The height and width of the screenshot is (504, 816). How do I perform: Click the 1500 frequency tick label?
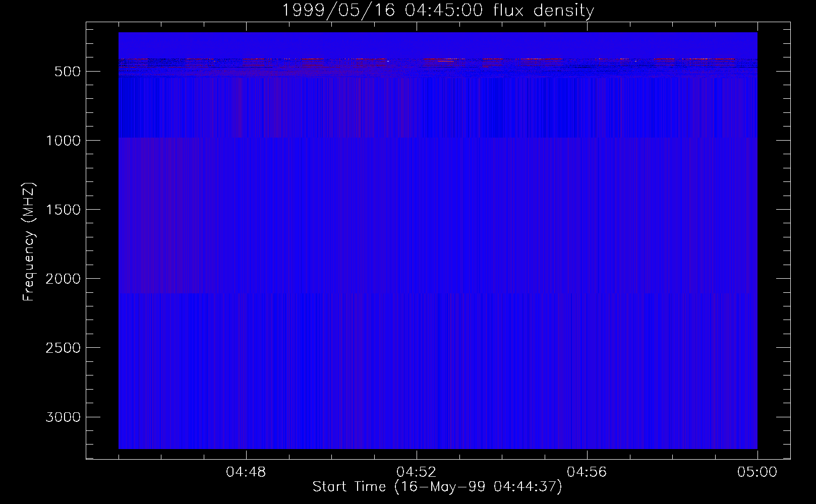coord(63,210)
